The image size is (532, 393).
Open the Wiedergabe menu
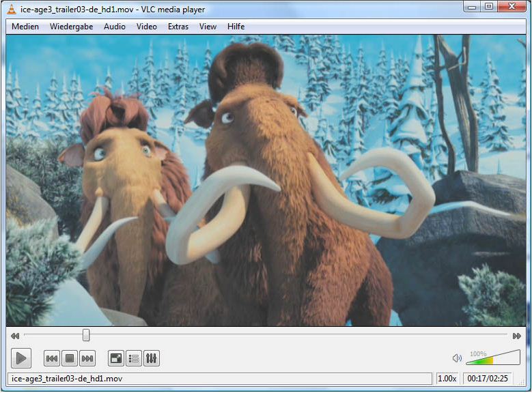tap(71, 27)
